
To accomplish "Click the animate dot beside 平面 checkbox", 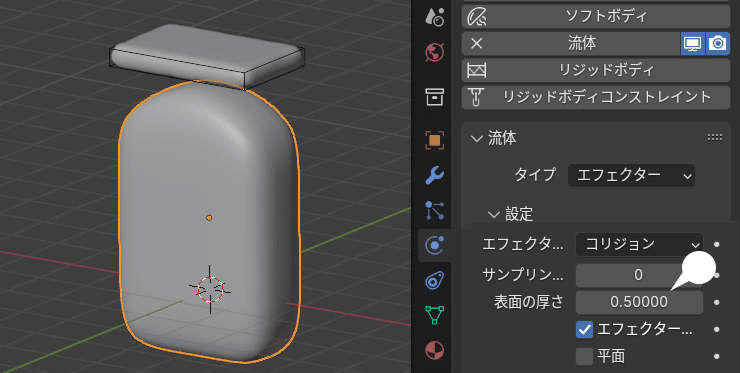I will coord(717,356).
